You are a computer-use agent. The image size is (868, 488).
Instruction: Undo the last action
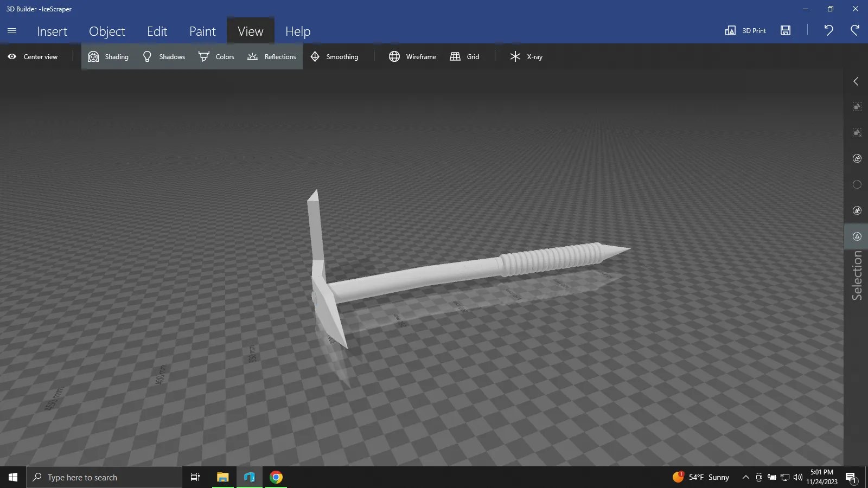[x=828, y=30]
